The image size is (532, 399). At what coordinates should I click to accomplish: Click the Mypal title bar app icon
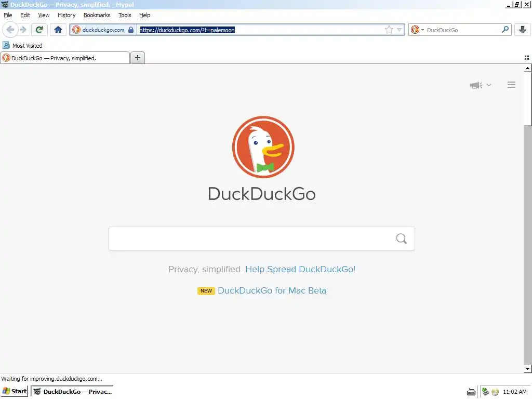pyautogui.click(x=5, y=4)
